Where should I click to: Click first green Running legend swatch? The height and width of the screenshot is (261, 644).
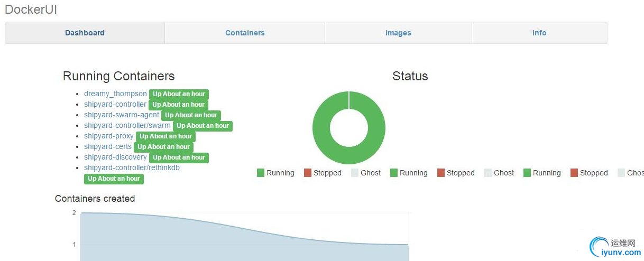(261, 173)
